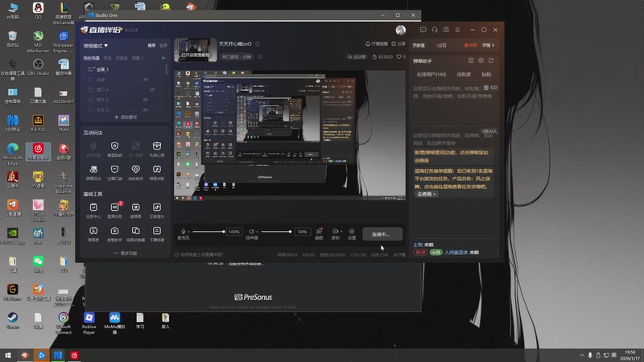Edit the stream category tag pencil icon
644x362 pixels.
pos(260,56)
